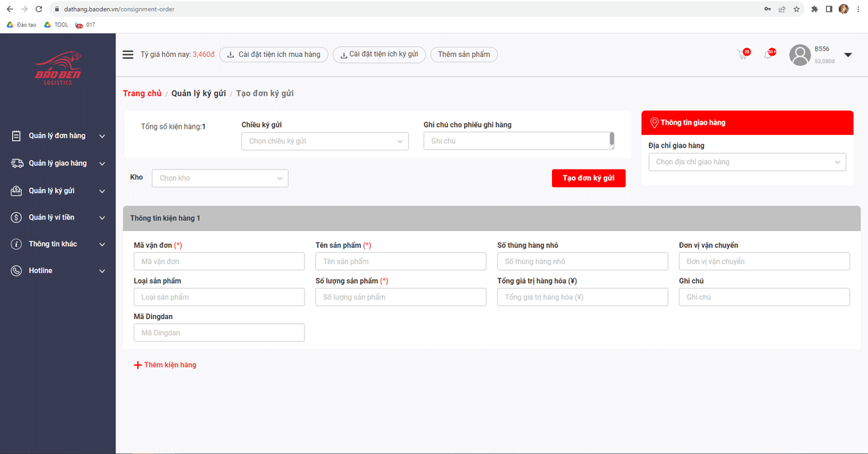Image resolution: width=868 pixels, height=454 pixels.
Task: Click the red plus icon for Thêm kiện hàng
Action: [138, 365]
